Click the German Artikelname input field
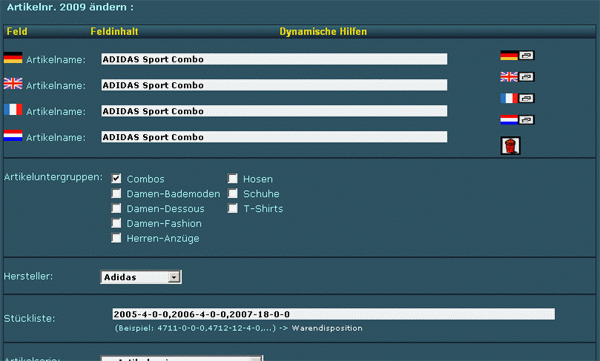Screen dimensions: 600x361 click(274, 59)
